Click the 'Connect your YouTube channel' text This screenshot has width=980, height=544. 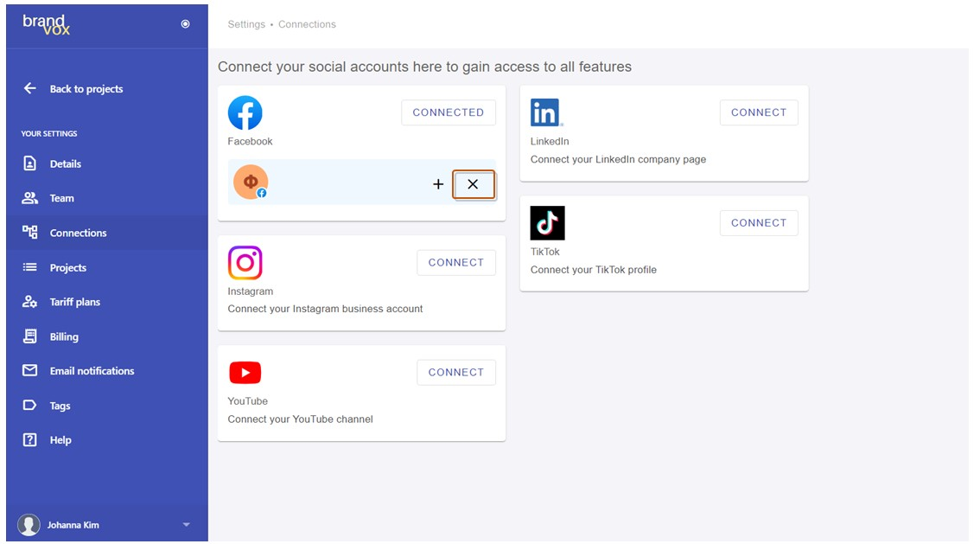pos(300,419)
